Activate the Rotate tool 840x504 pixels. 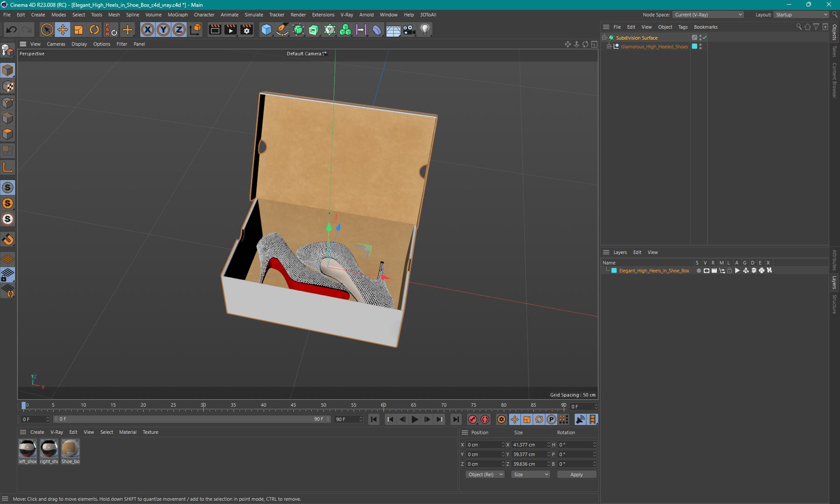point(94,30)
